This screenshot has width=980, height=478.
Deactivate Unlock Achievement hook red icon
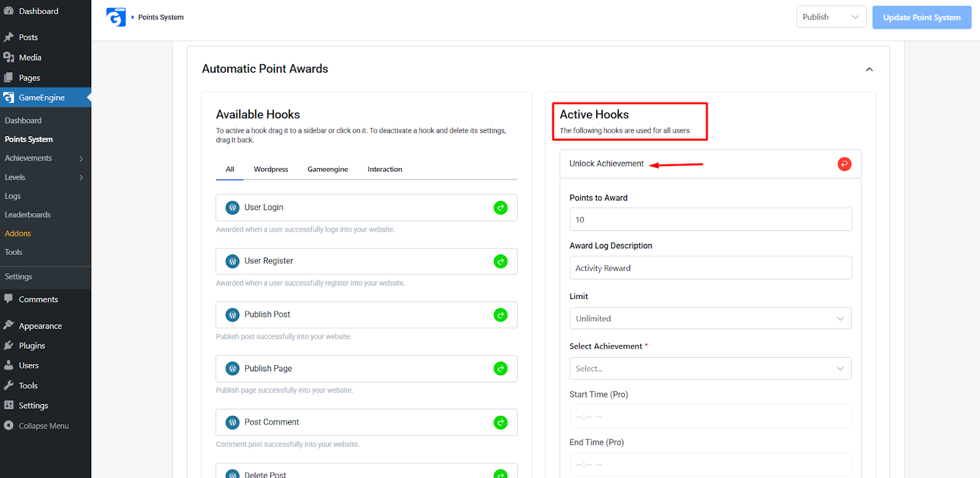[845, 164]
